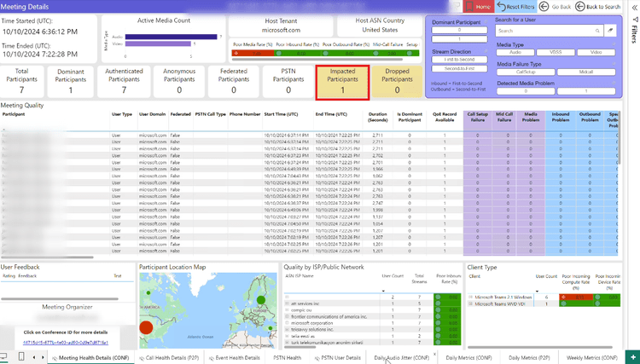Click the large red bubble on map
The width and height of the screenshot is (640, 364).
146,327
